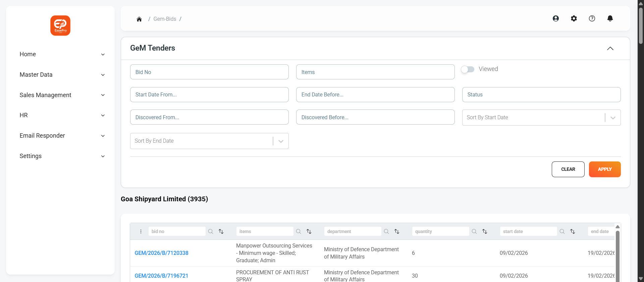Click the bid no column search box
The image size is (644, 282).
177,231
